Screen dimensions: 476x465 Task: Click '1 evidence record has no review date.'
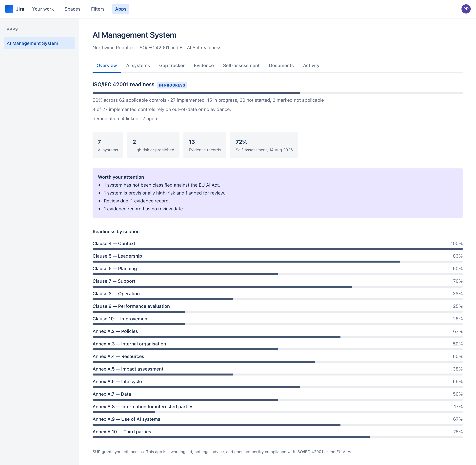pyautogui.click(x=144, y=209)
